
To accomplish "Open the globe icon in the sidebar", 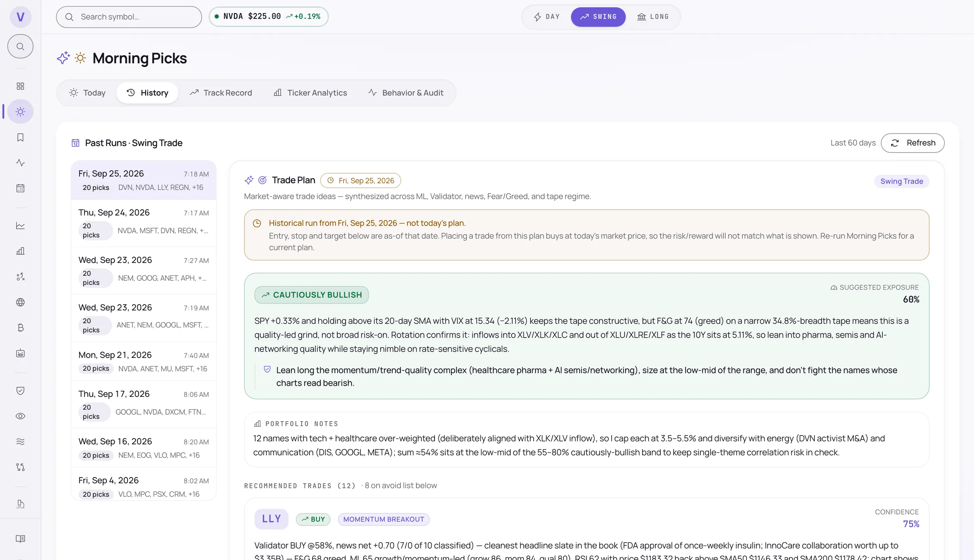I will click(20, 302).
